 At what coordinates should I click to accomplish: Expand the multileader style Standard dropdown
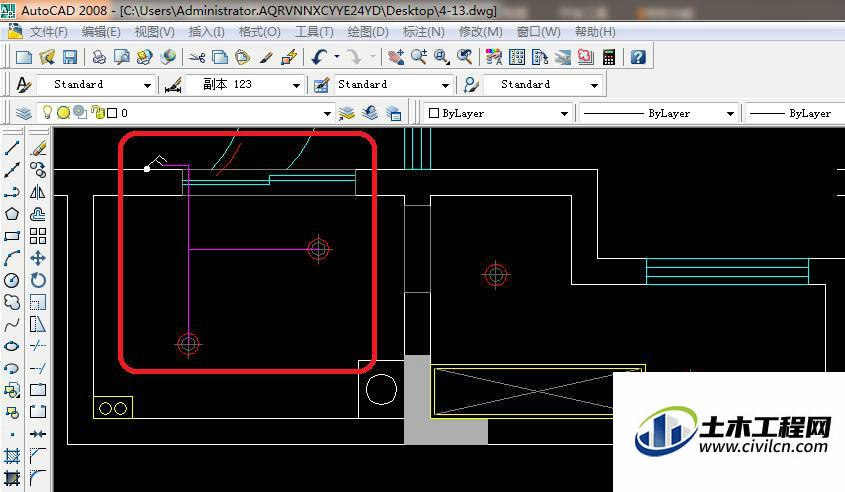pos(594,85)
